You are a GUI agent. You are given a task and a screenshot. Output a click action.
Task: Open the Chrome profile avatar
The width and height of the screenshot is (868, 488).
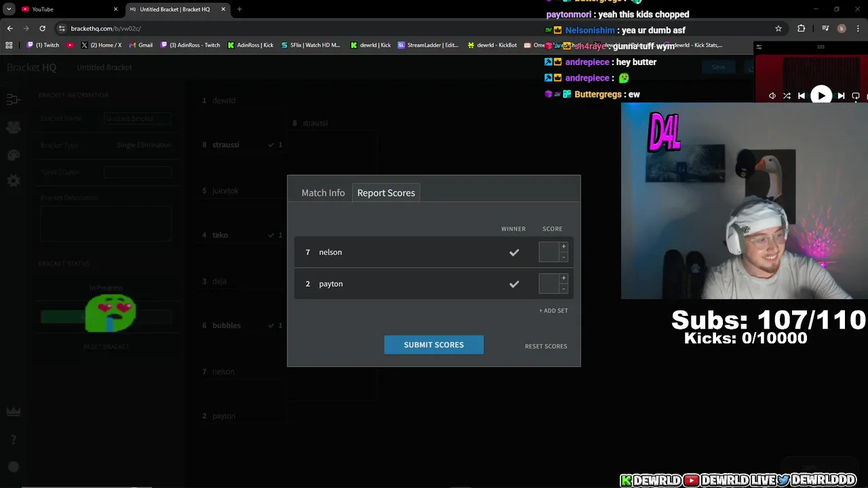[x=842, y=28]
